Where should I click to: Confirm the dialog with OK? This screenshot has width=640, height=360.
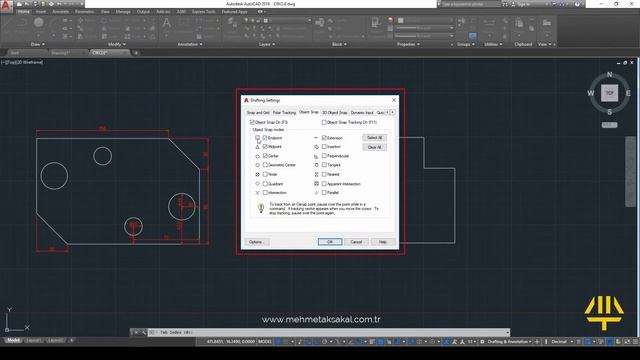pyautogui.click(x=330, y=242)
